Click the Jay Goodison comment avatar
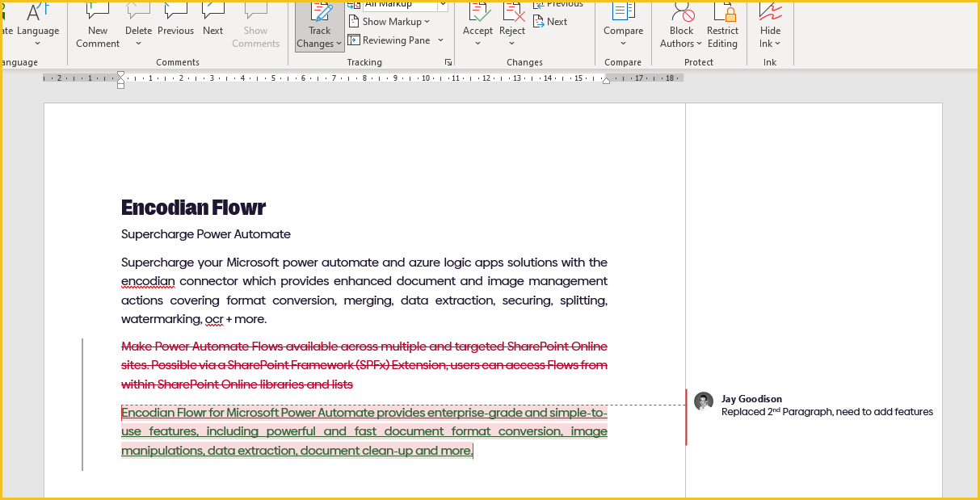980x500 pixels. (704, 401)
